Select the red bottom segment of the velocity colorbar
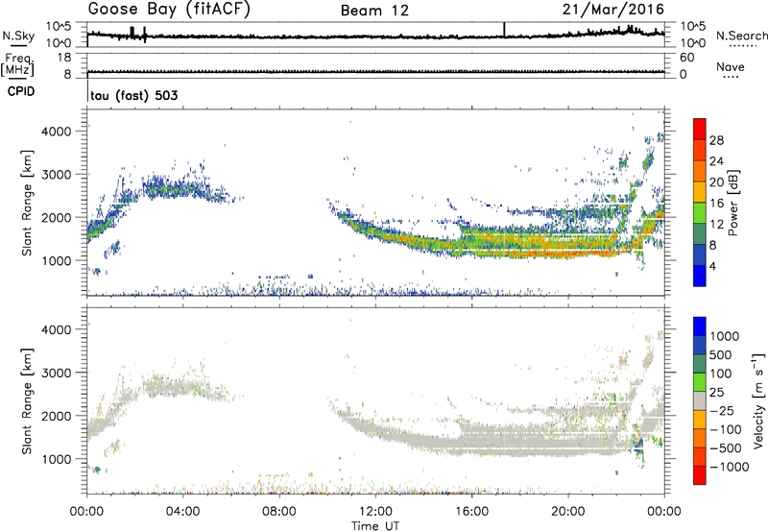Screen dimensions: 768x532 [700, 475]
